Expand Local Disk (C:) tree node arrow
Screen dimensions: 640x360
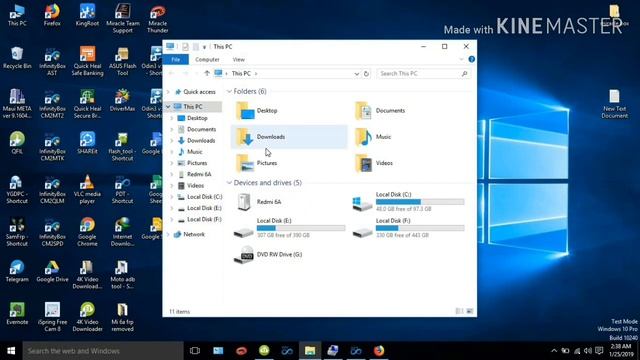point(172,197)
